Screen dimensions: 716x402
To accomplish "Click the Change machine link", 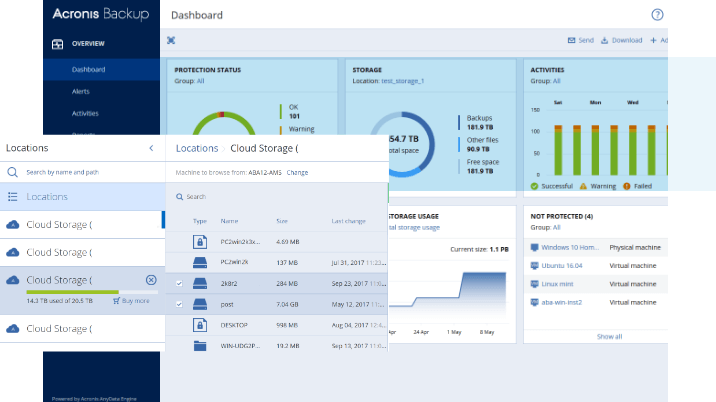I will tap(298, 173).
